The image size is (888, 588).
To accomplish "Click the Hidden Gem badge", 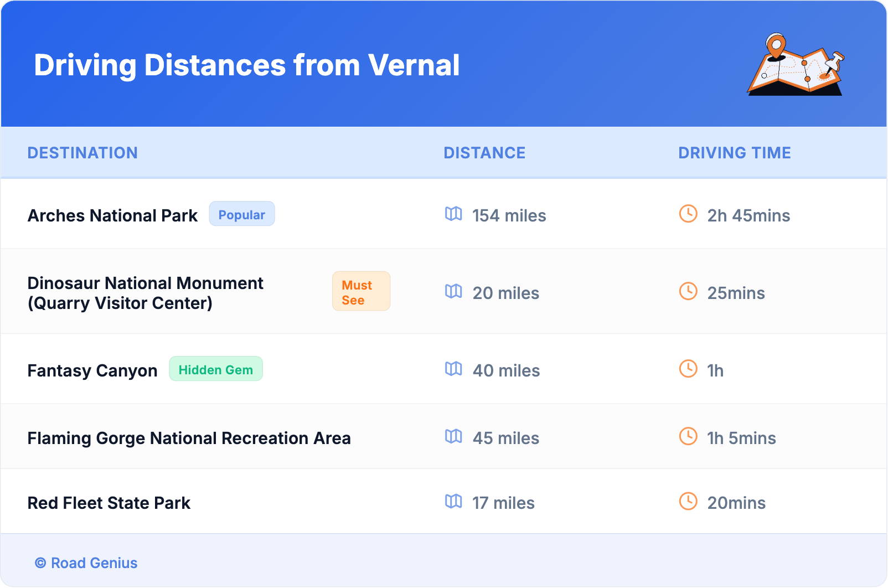I will (x=215, y=369).
